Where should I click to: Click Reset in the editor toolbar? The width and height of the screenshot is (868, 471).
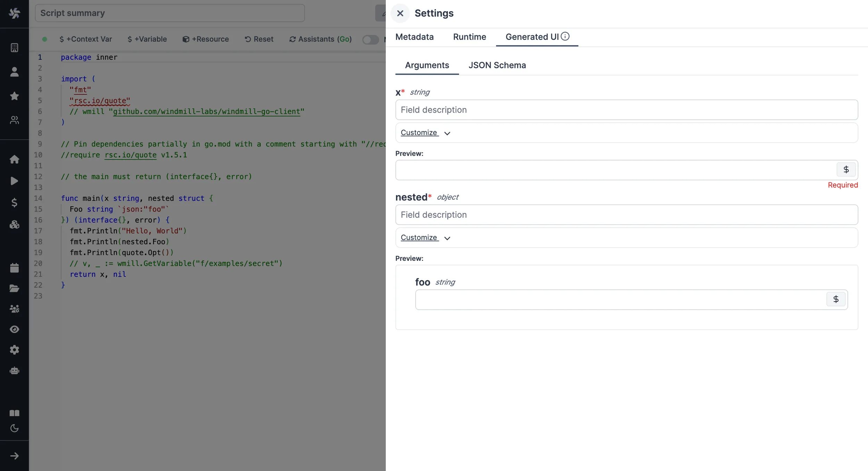259,39
